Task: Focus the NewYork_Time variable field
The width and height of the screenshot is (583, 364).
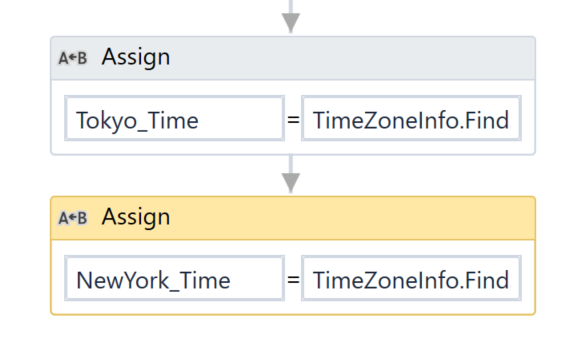Action: tap(174, 278)
